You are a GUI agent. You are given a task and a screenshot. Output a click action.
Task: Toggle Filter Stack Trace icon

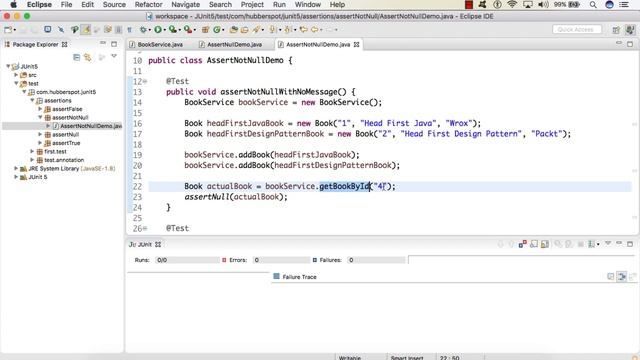point(622,277)
